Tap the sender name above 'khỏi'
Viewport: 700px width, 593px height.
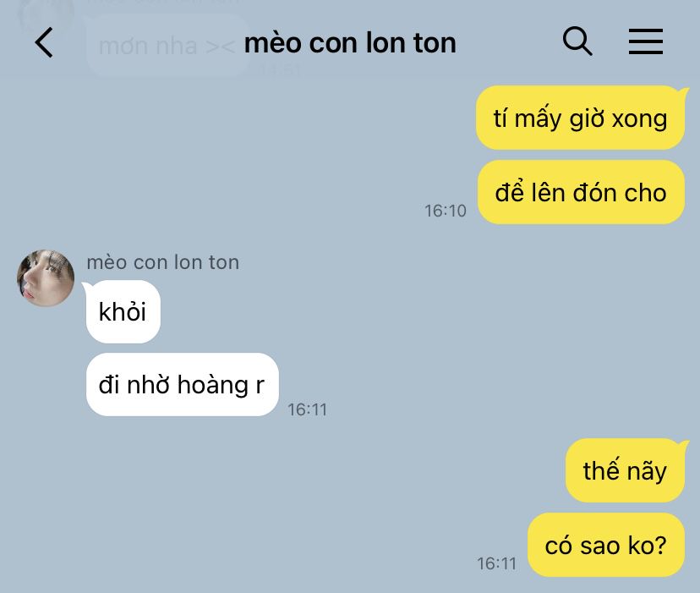tap(163, 262)
